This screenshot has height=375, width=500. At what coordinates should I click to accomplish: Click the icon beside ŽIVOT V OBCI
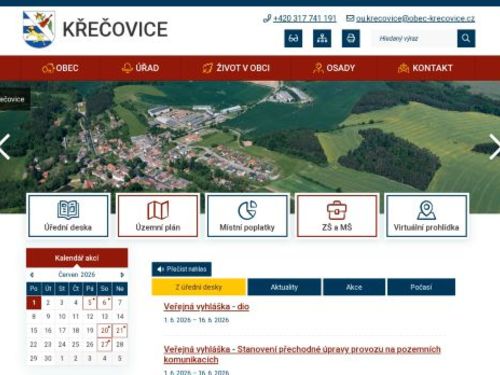point(207,68)
